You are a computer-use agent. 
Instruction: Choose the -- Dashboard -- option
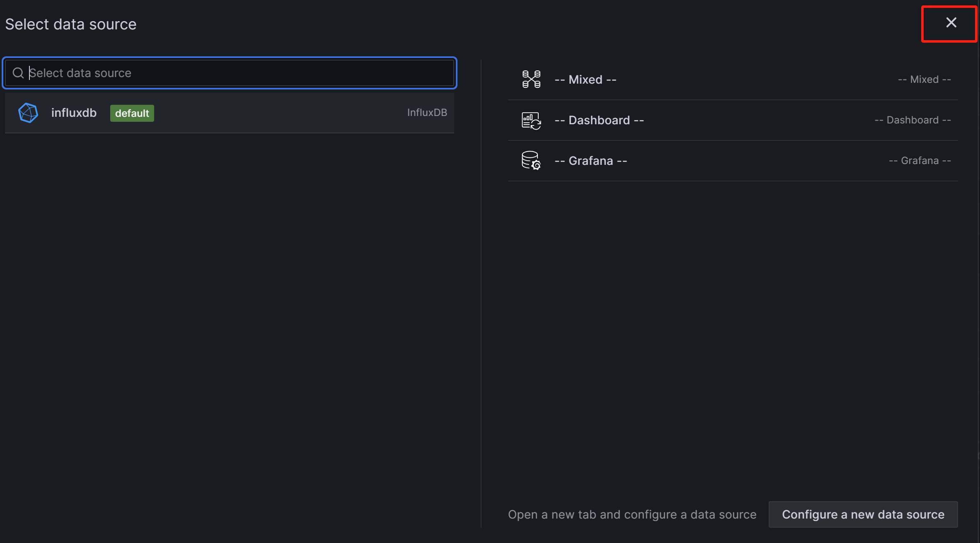[599, 120]
